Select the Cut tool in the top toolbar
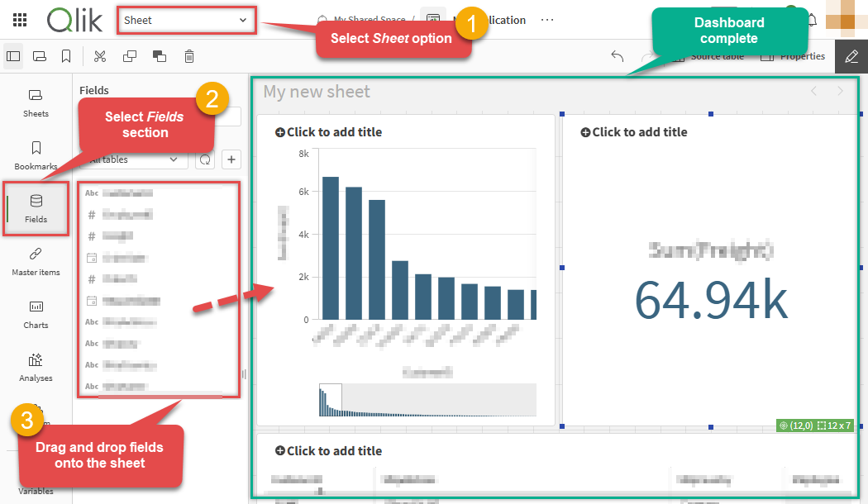The width and height of the screenshot is (868, 504). tap(99, 55)
